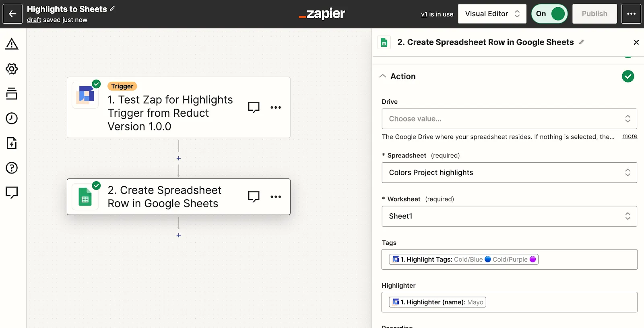Collapse the Action section

(x=383, y=76)
